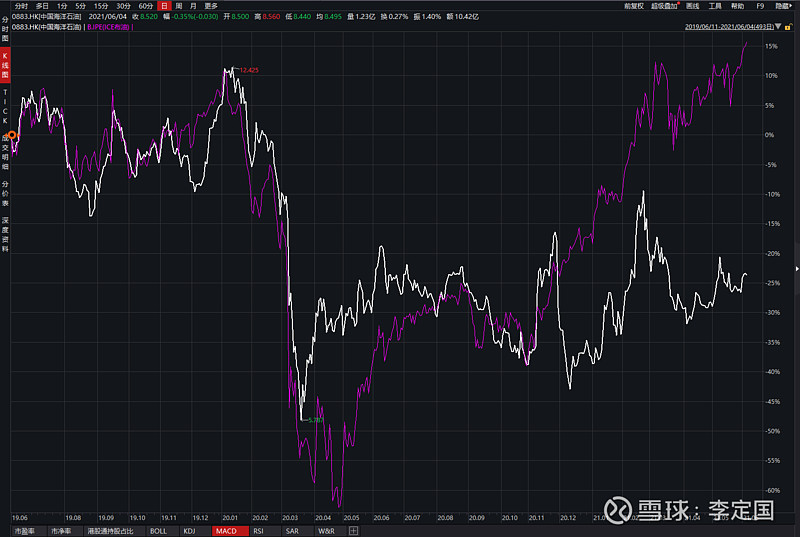Viewport: 800px width, 537px height.
Task: Select the highlighted 日 daily period
Action: 164,6
